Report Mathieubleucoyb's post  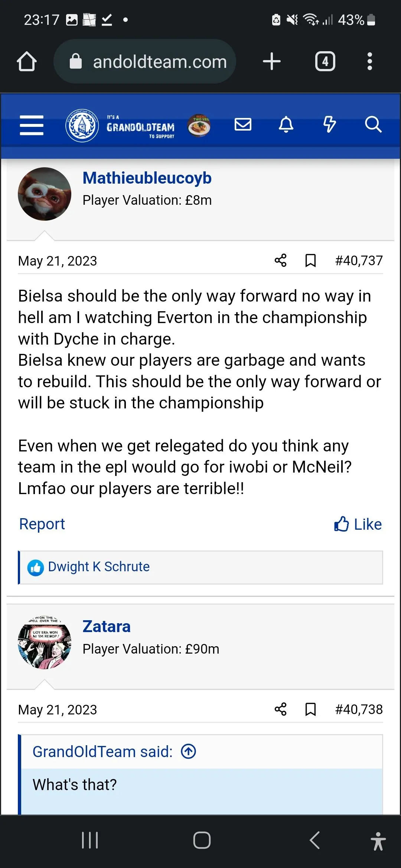click(42, 524)
